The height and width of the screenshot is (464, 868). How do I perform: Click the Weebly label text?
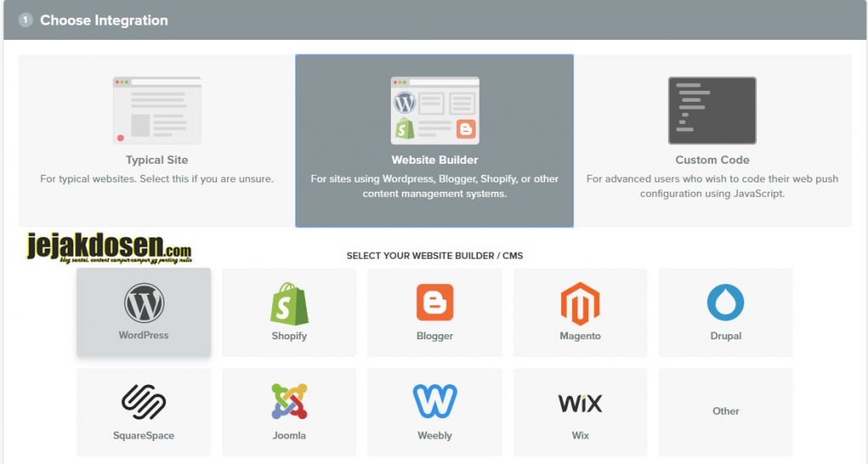click(435, 435)
